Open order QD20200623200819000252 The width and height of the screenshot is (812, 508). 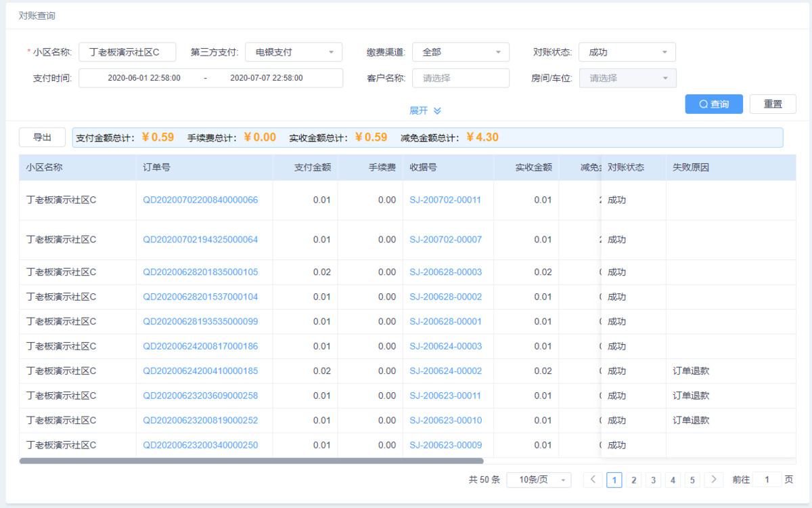click(200, 421)
